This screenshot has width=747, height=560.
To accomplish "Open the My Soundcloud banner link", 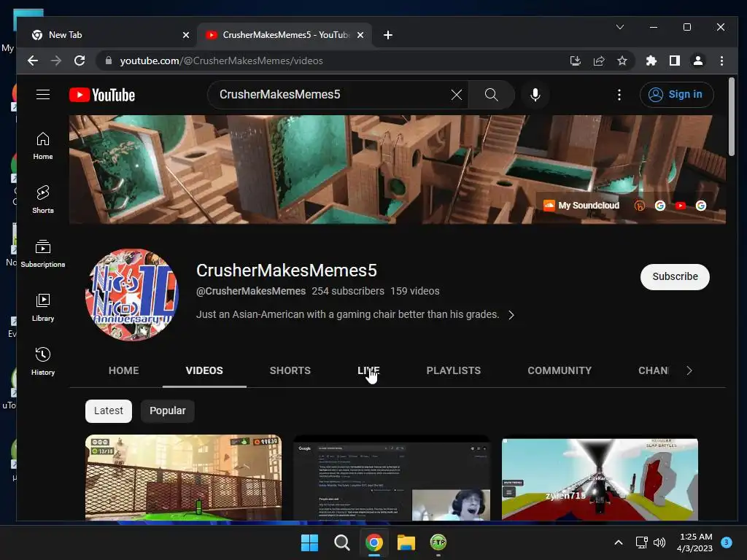I will (x=581, y=205).
